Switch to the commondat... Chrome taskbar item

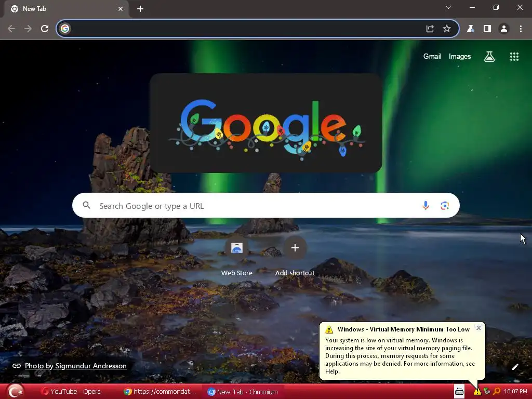[x=161, y=392]
